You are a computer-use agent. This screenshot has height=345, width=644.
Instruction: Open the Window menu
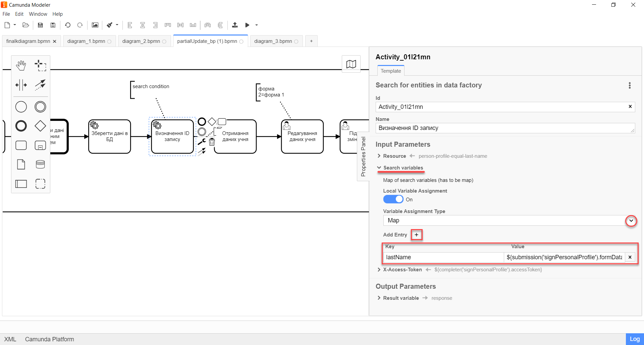point(38,14)
